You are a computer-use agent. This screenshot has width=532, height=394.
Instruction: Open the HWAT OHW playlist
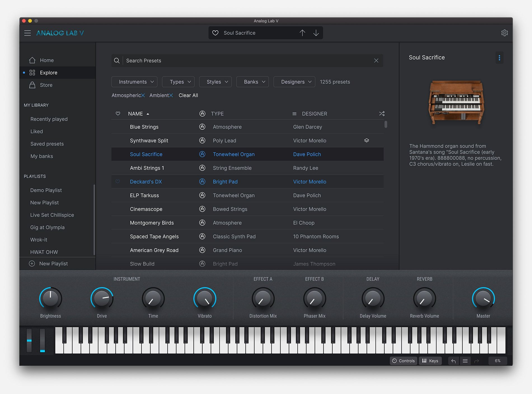pos(44,252)
